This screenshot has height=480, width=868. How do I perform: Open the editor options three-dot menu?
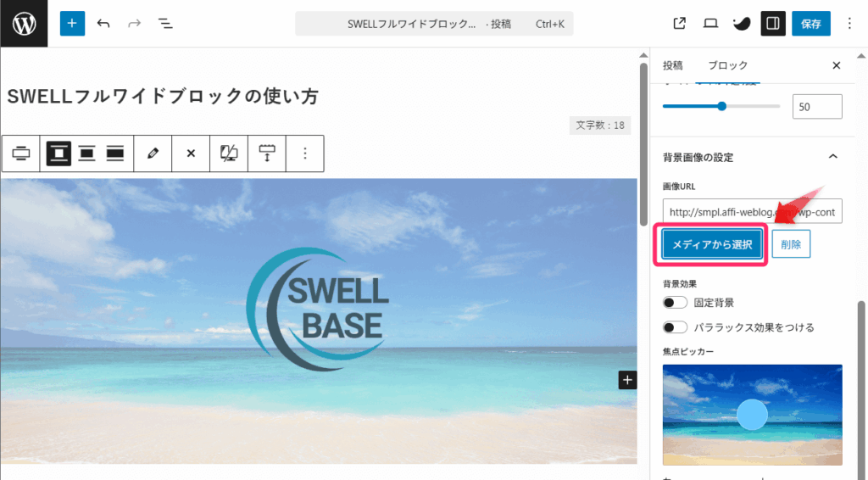point(849,23)
